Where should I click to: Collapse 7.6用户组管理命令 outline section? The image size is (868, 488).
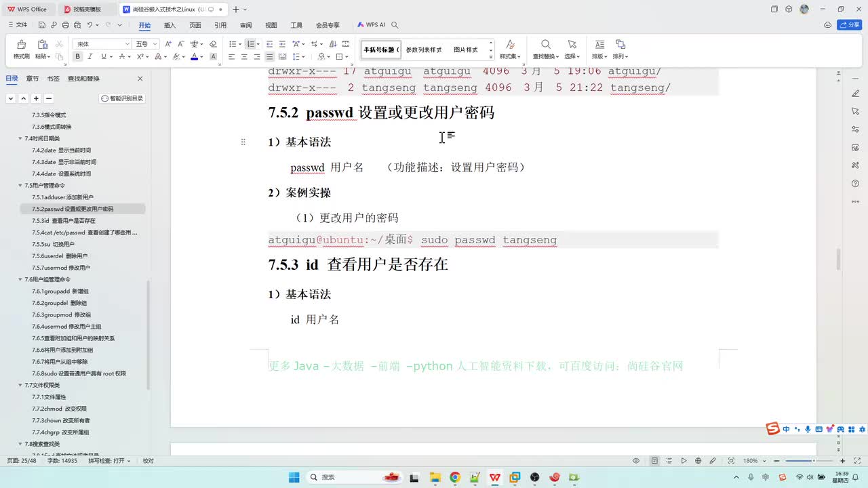tap(20, 279)
